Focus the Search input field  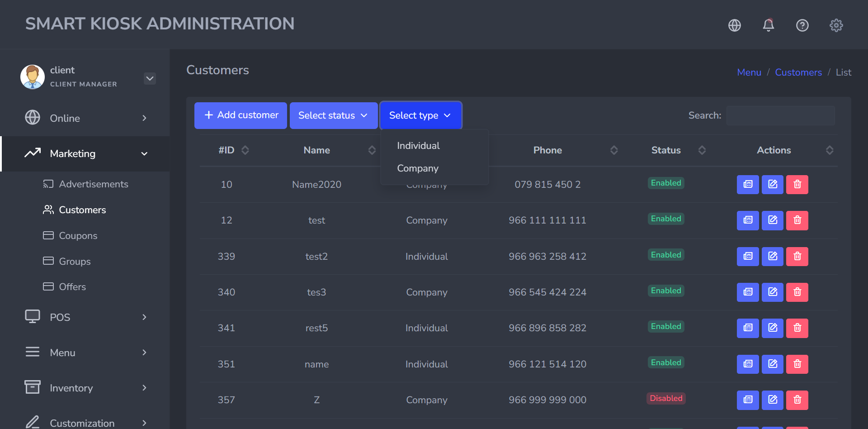pos(780,115)
